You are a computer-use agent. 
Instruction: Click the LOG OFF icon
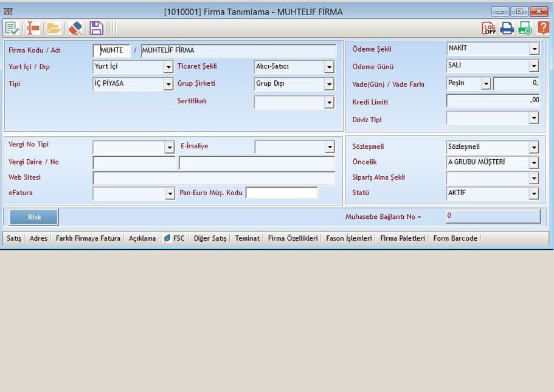click(x=489, y=28)
